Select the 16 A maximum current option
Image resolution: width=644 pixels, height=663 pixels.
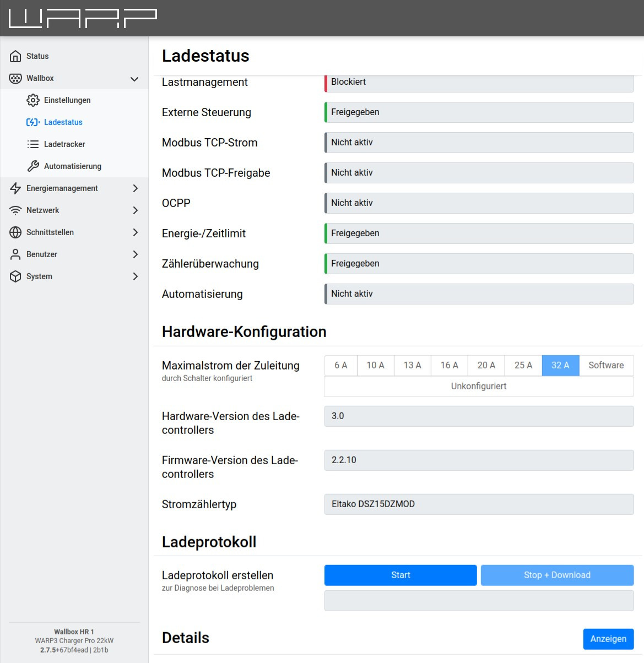(x=449, y=366)
